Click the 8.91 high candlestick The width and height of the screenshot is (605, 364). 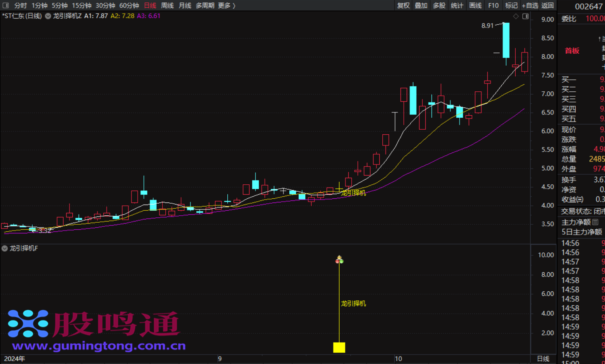[506, 40]
